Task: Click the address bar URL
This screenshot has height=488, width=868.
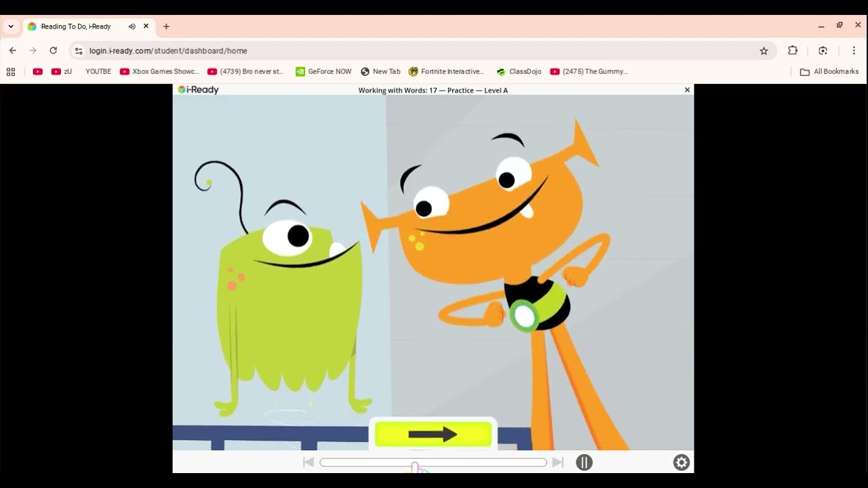Action: (168, 51)
